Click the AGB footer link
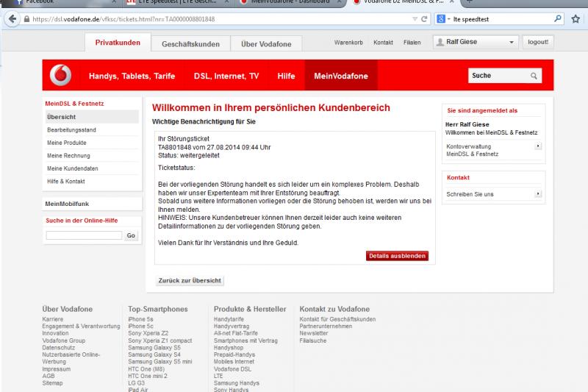The width and height of the screenshot is (588, 392). 49,376
